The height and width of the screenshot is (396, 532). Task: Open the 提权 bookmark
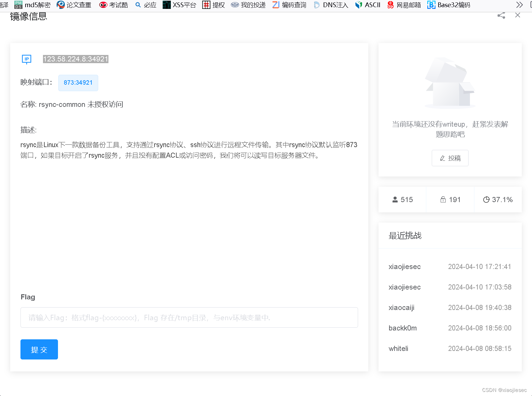213,5
